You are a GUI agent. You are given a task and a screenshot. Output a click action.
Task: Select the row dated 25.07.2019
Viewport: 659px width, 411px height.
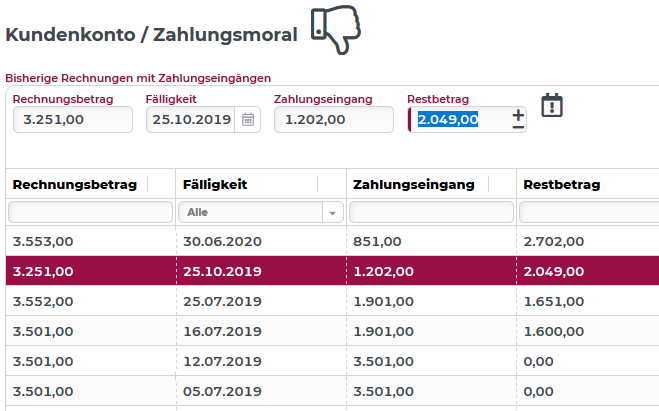330,301
